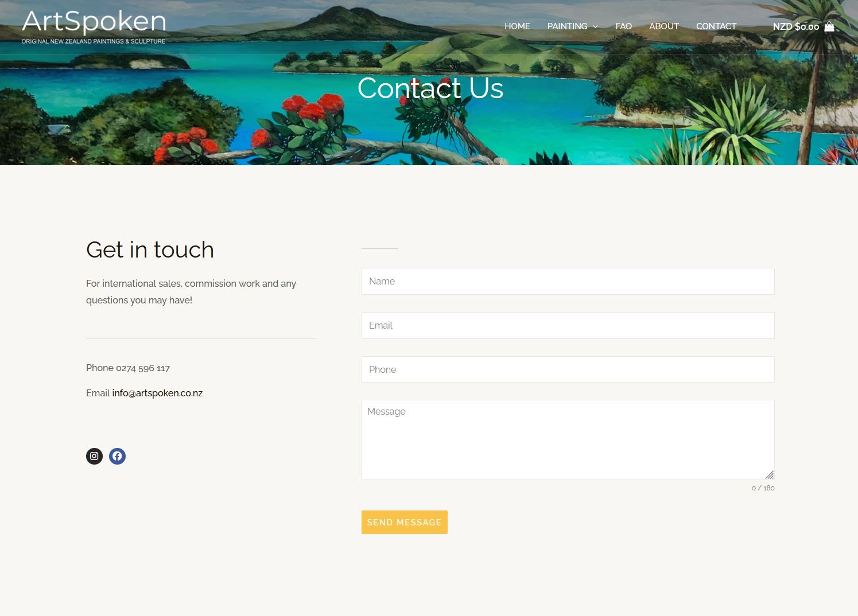The height and width of the screenshot is (616, 858).
Task: Click the Send Message button
Action: pos(404,522)
